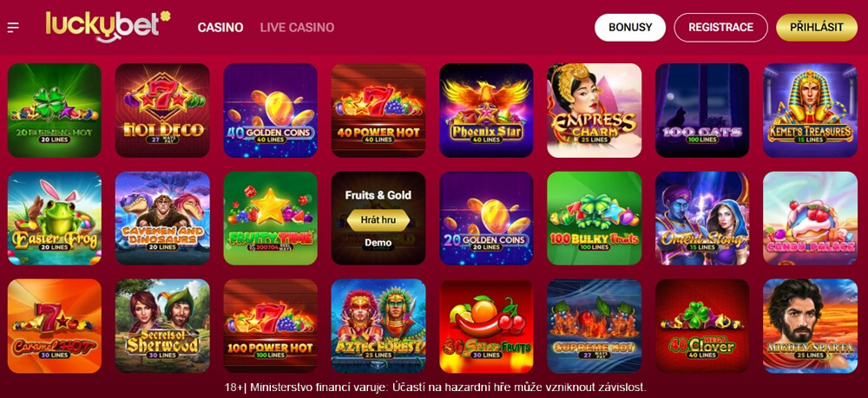Choose Cavemen and Dinosaurs game
The width and height of the screenshot is (868, 398).
coord(162,219)
